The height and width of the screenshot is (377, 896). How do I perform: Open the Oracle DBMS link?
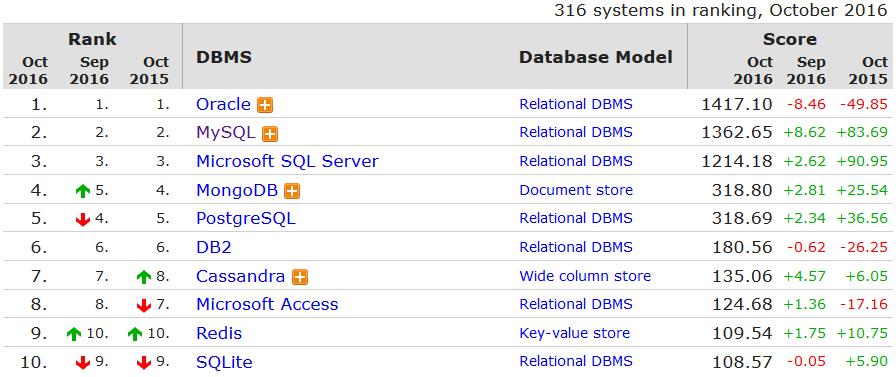point(223,105)
